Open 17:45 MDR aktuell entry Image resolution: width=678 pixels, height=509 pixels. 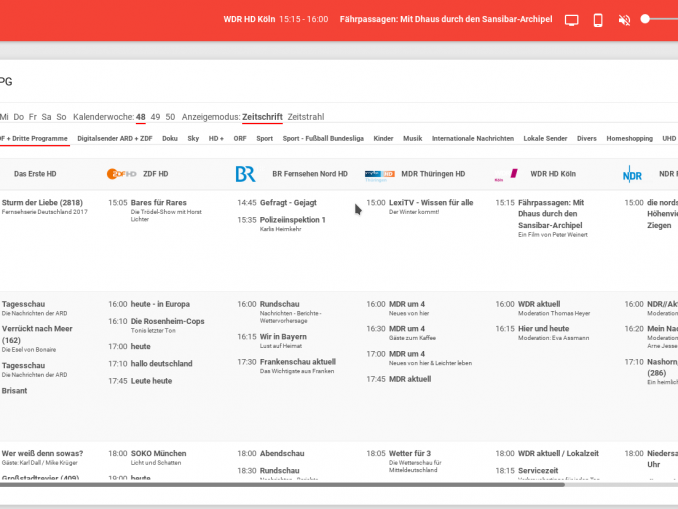[410, 379]
